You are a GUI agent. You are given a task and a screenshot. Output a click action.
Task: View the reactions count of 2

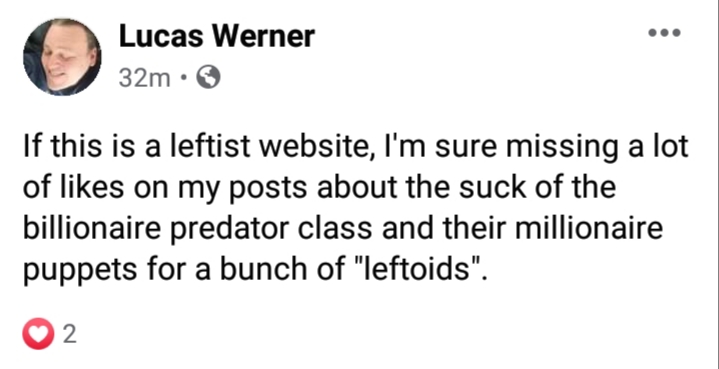69,335
